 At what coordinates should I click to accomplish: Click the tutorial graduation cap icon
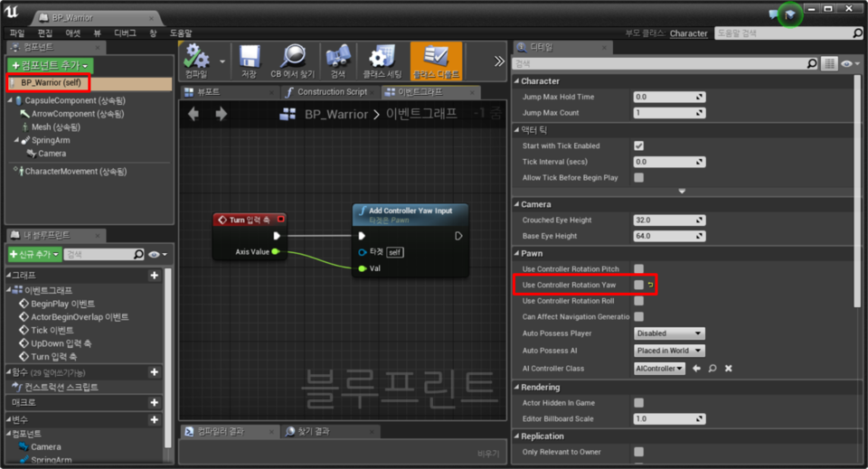789,14
